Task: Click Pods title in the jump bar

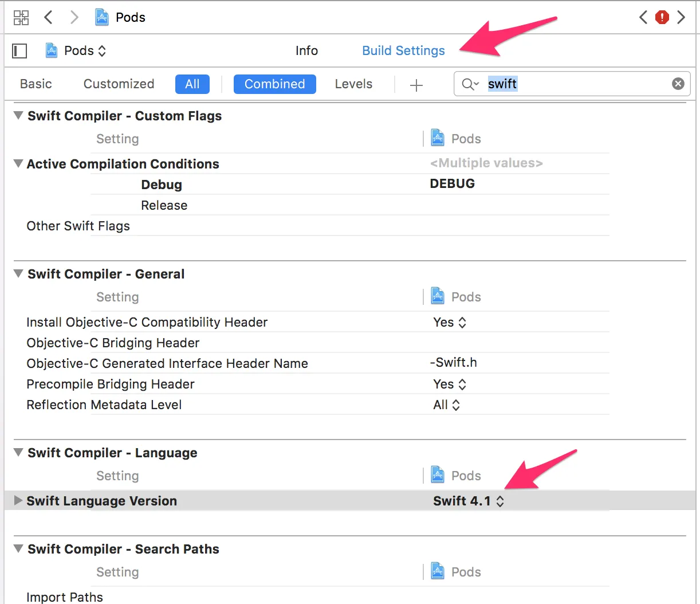Action: pos(131,17)
